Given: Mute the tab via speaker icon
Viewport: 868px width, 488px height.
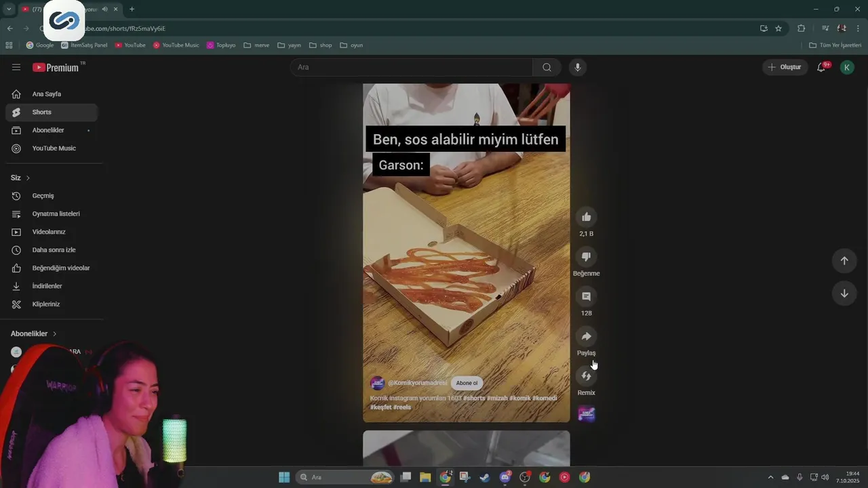Looking at the screenshot, I should (104, 9).
